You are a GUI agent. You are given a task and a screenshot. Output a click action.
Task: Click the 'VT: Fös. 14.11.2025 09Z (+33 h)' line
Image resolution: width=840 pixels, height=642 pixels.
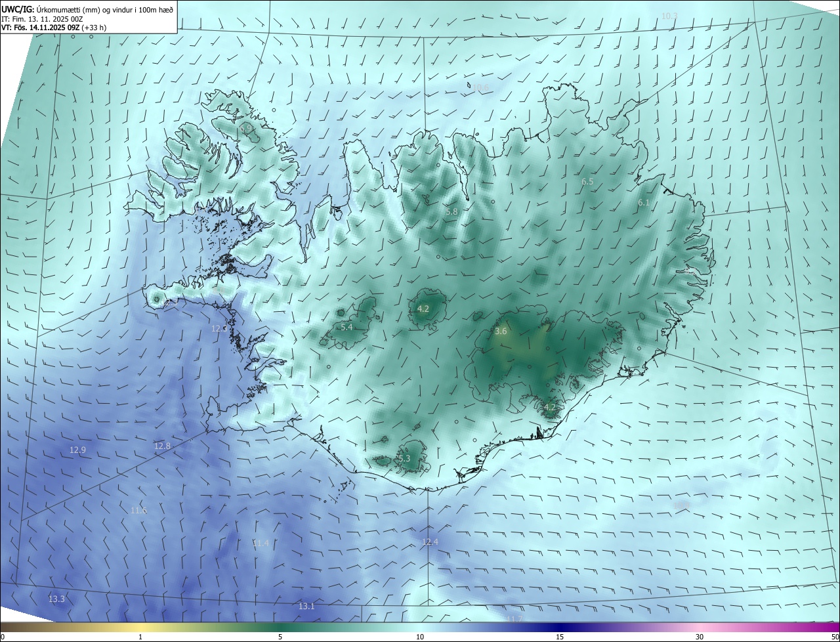(54, 28)
